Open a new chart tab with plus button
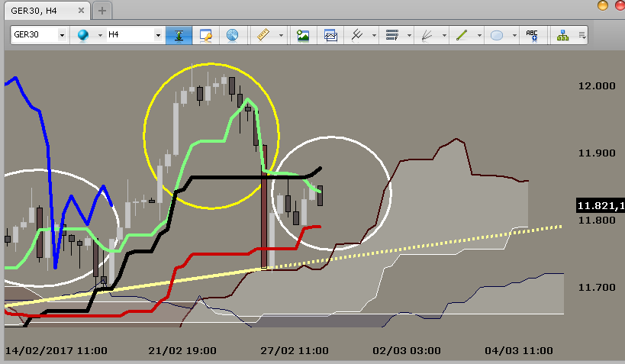Viewport: 625px width, 364px height. [102, 11]
